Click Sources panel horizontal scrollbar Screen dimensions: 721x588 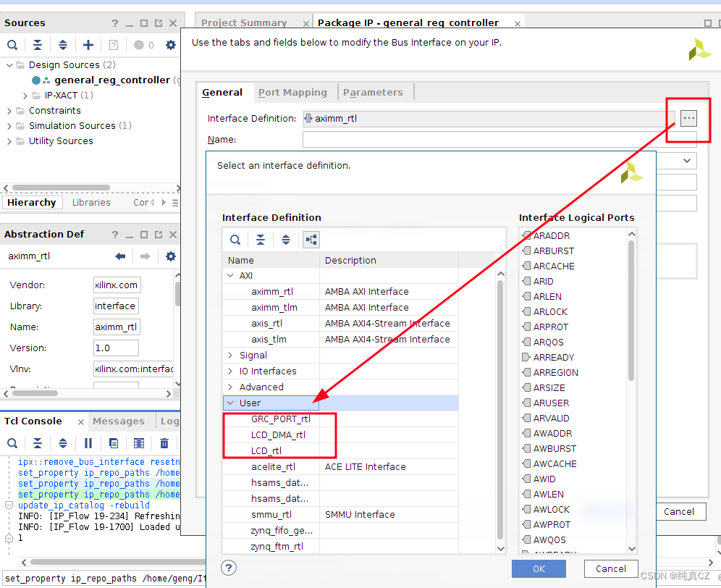coord(61,188)
